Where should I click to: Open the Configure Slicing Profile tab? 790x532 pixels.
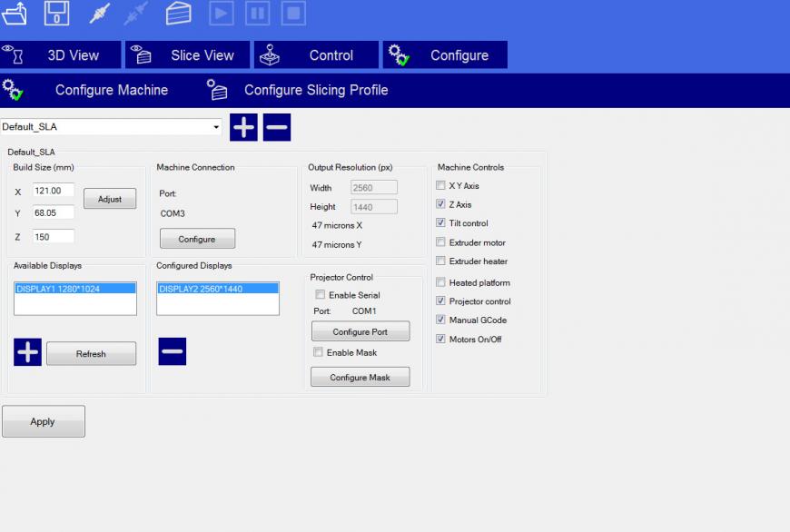(299, 91)
